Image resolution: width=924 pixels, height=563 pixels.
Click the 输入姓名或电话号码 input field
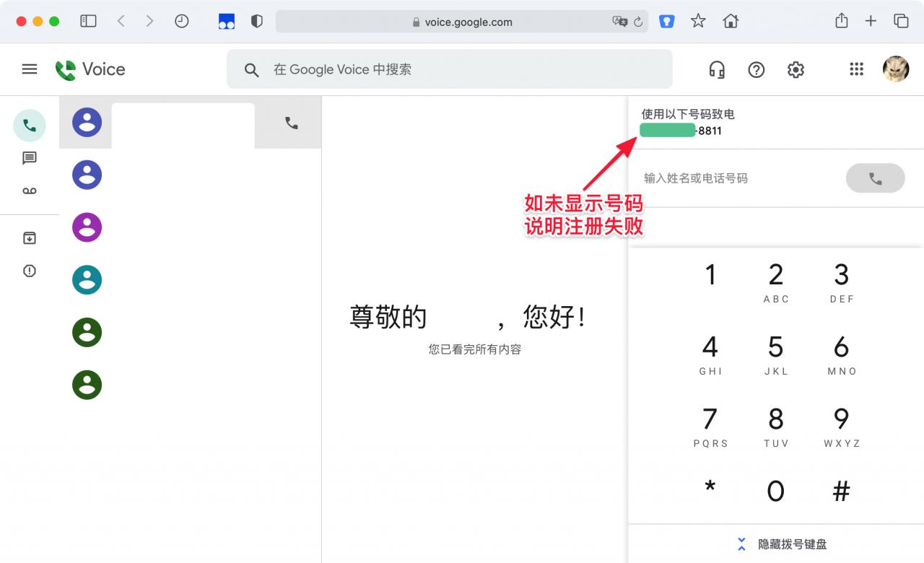[736, 178]
